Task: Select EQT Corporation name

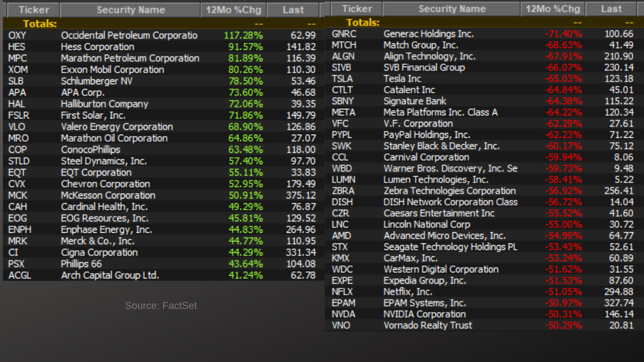Action: coord(96,173)
